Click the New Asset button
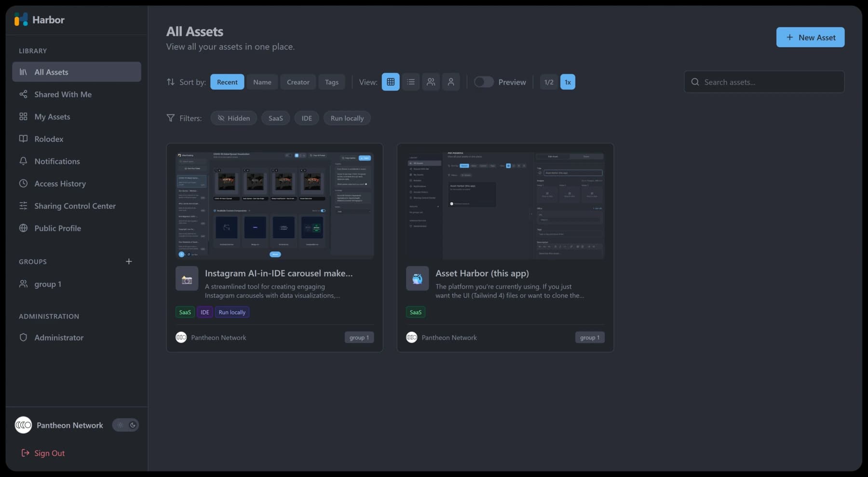Screen dimensions: 868x477 pos(810,37)
